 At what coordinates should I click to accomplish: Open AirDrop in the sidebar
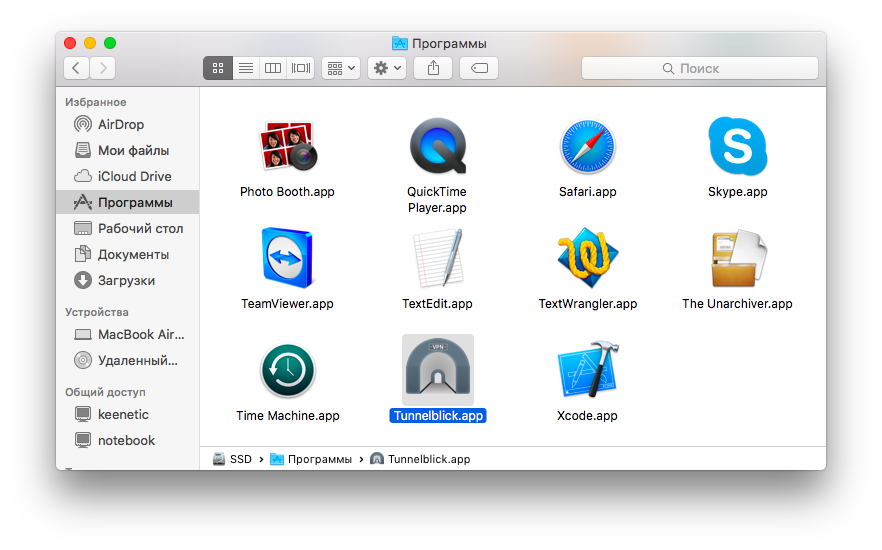tap(128, 124)
